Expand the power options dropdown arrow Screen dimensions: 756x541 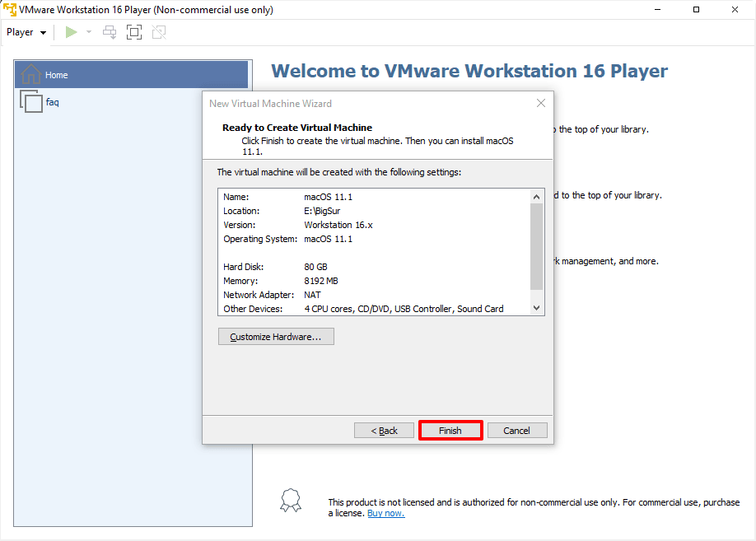click(89, 32)
